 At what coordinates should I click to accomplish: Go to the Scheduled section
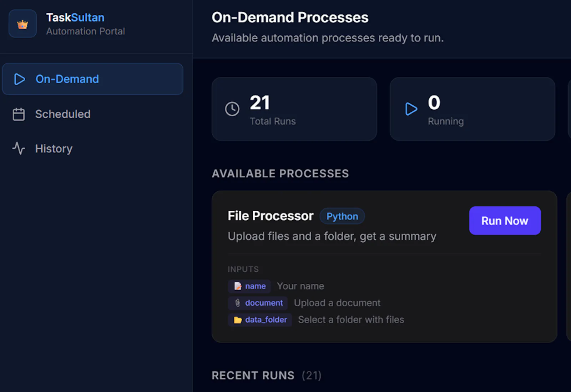pyautogui.click(x=92, y=114)
